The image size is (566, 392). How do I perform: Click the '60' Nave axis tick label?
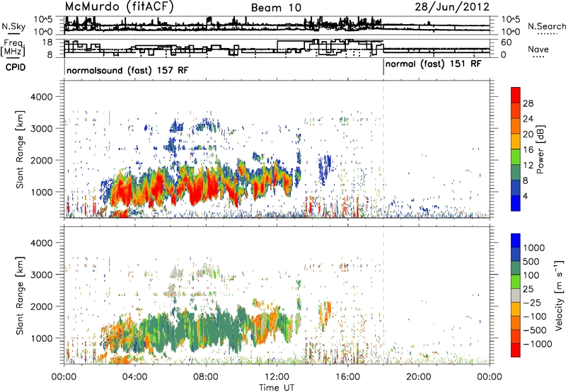[x=507, y=42]
